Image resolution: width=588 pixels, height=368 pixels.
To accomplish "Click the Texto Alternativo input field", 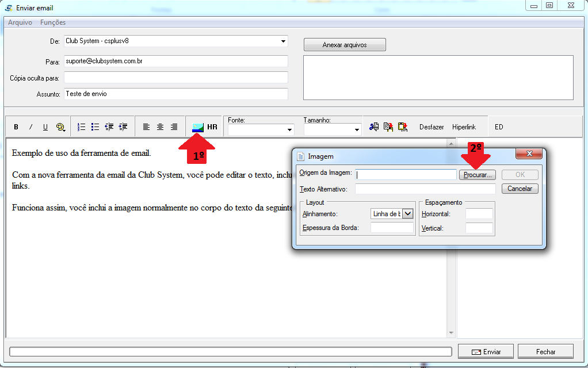I will coord(425,189).
